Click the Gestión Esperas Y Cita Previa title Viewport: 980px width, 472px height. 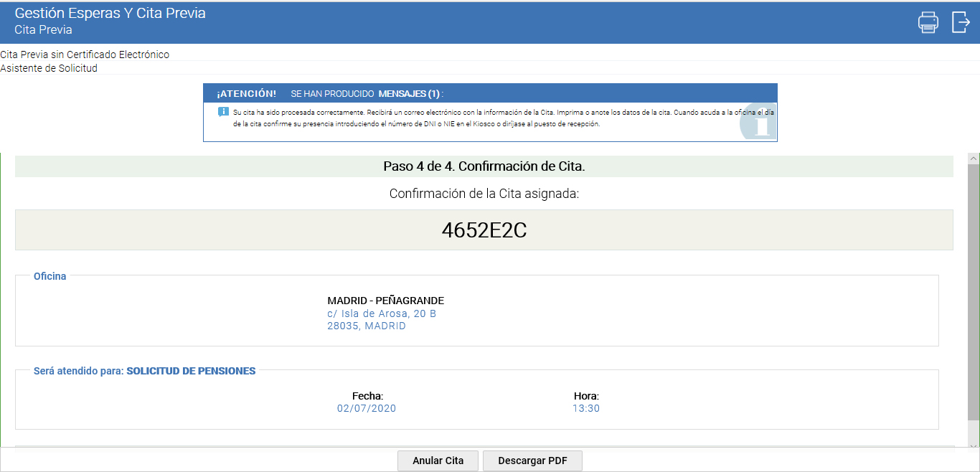point(110,14)
